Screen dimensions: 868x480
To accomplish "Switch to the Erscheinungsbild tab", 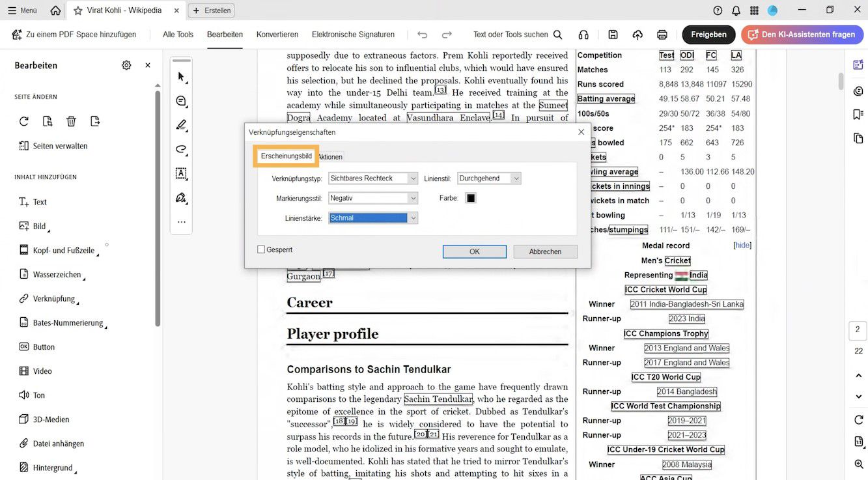I will 286,156.
